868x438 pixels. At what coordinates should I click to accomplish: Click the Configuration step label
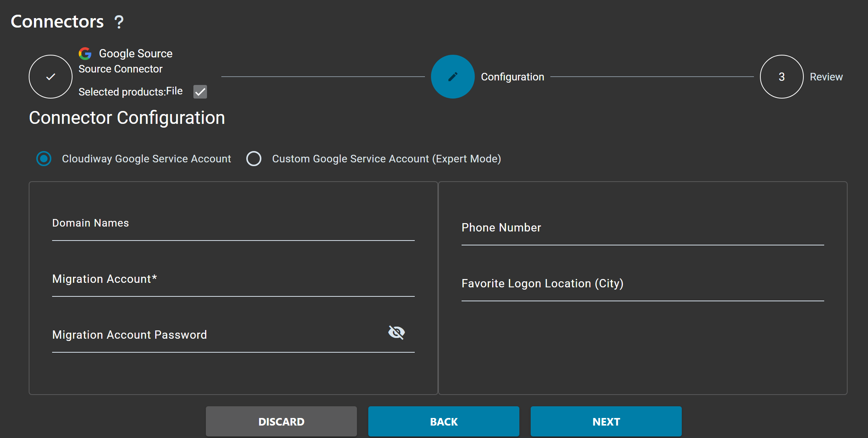click(x=513, y=77)
